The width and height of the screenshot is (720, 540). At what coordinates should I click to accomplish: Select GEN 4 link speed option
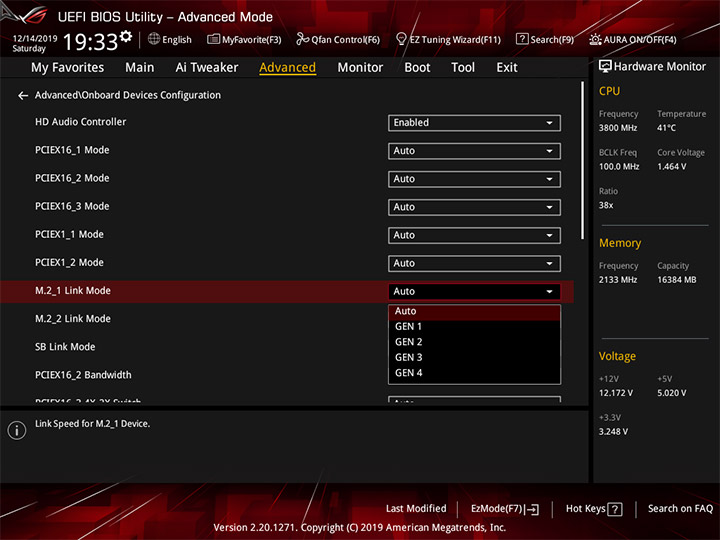tap(474, 373)
